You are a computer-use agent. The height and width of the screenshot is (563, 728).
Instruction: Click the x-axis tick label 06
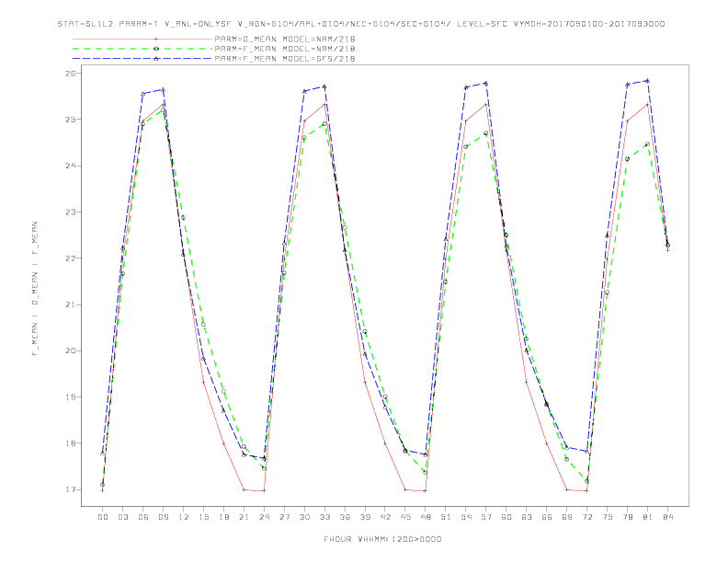[143, 517]
